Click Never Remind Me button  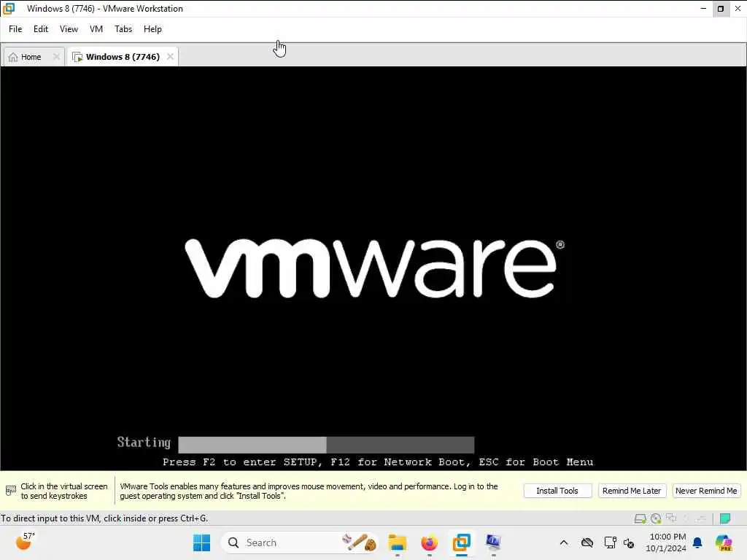pos(706,491)
